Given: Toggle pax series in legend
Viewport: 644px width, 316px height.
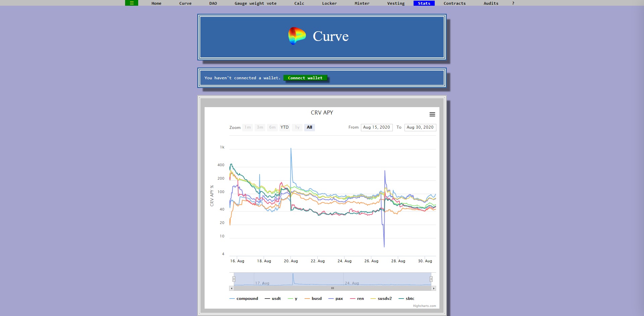Looking at the screenshot, I should tap(336, 299).
